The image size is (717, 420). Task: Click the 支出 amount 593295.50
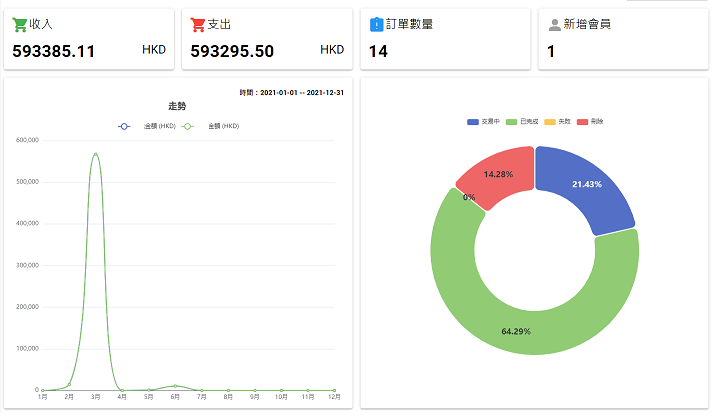click(x=232, y=51)
